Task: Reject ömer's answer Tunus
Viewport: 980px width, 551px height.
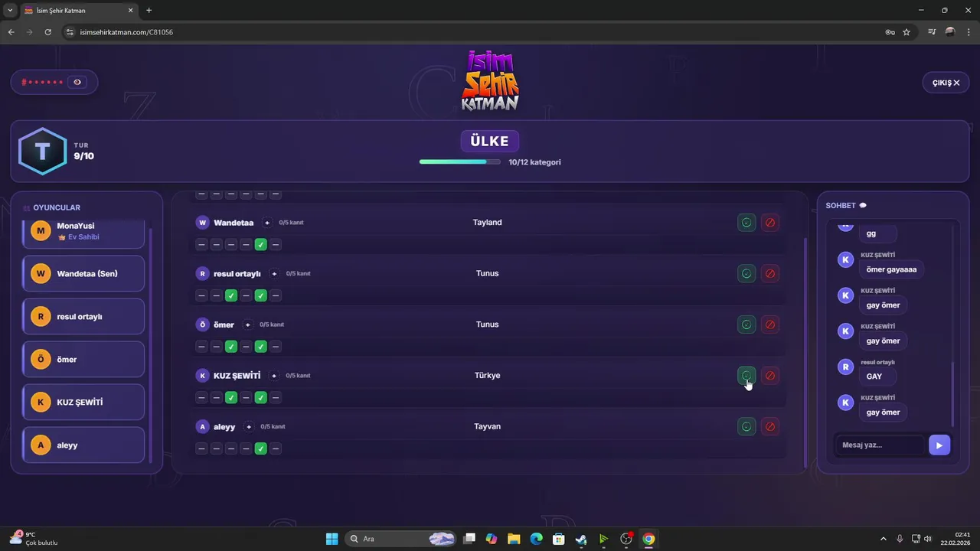Action: [x=770, y=324]
